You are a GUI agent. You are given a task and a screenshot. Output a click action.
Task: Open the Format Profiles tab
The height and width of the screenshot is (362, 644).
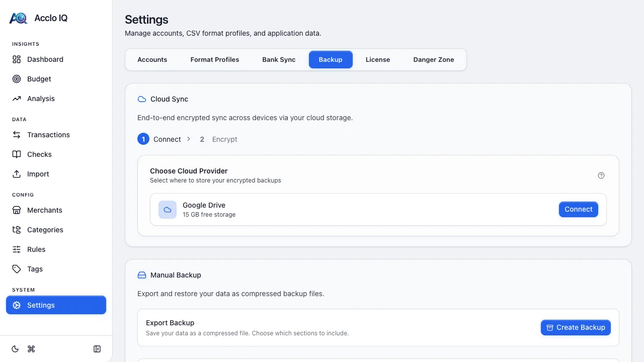coord(215,59)
